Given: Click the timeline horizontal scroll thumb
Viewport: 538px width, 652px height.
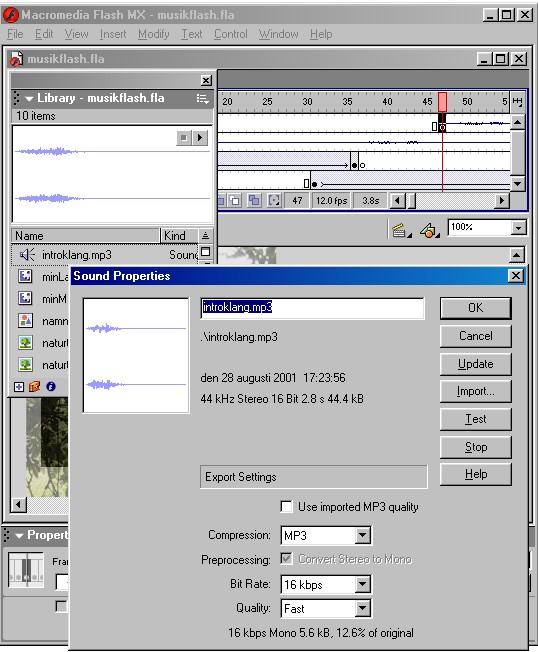Looking at the screenshot, I should pos(412,201).
